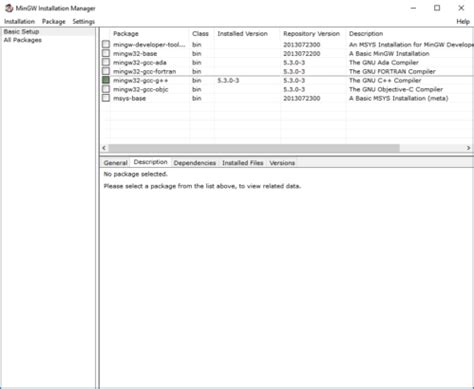Toggle checkbox for mingw32-gcc-objc package

[x=106, y=89]
